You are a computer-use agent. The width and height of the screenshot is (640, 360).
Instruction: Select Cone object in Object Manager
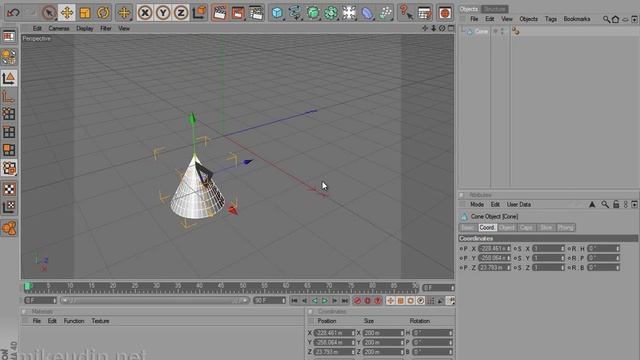[x=481, y=31]
